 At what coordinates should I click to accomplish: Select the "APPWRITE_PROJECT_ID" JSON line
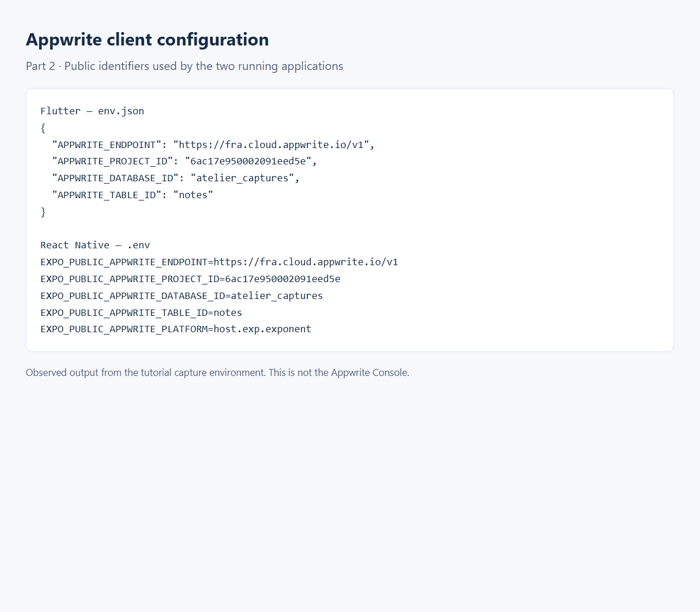click(x=184, y=161)
